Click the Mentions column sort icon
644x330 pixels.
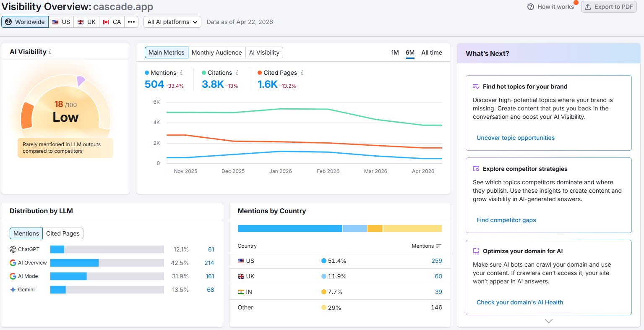click(439, 246)
